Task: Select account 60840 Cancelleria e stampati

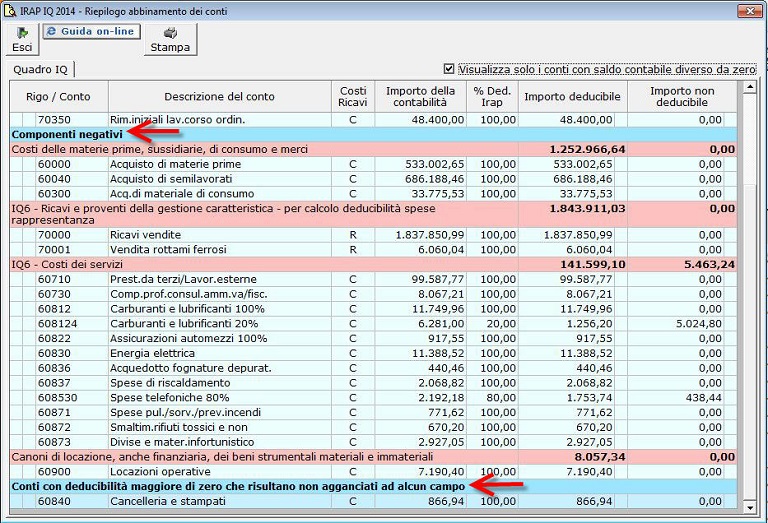Action: (373, 501)
